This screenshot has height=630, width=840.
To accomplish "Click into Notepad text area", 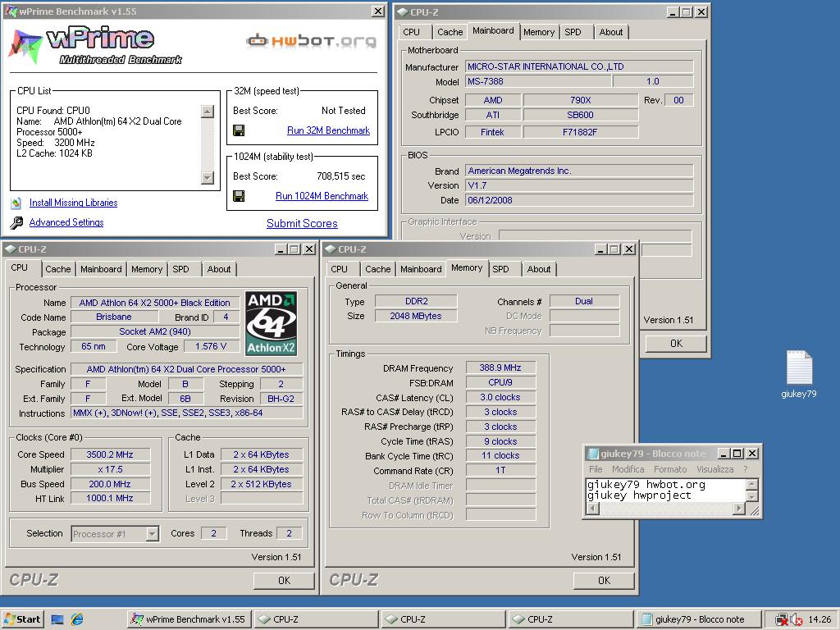I will [666, 491].
